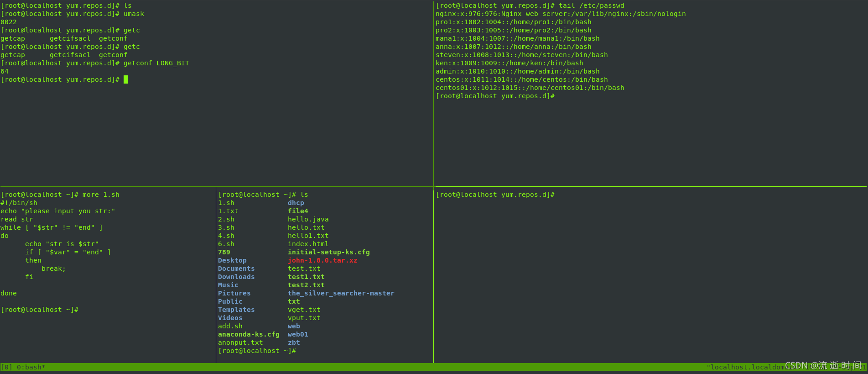Click file 'initial-setup-ks.cfg' in listing
The width and height of the screenshot is (868, 374).
(329, 252)
